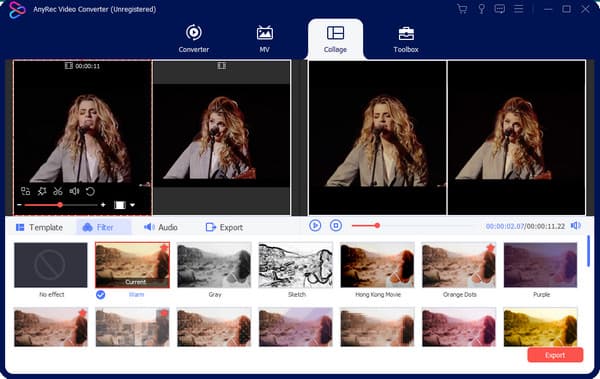Image resolution: width=600 pixels, height=379 pixels.
Task: Click the register key icon
Action: pyautogui.click(x=481, y=9)
